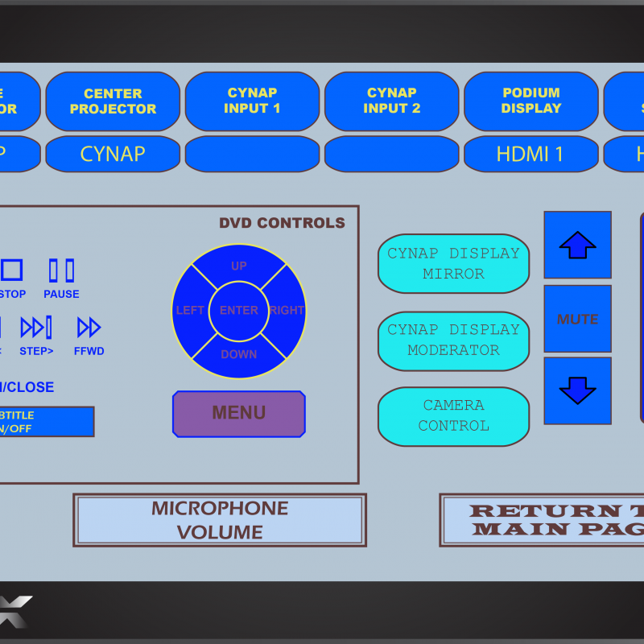Open the HDMI 1 source field under Podium Display

point(530,154)
